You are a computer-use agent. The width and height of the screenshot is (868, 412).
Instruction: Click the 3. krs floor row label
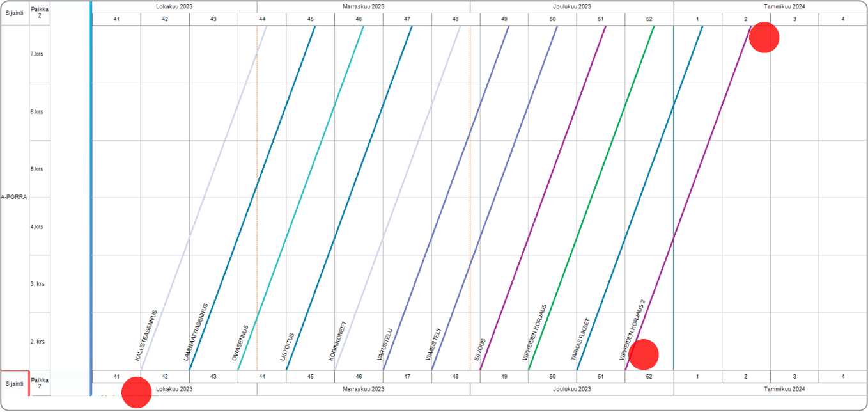[x=37, y=283]
